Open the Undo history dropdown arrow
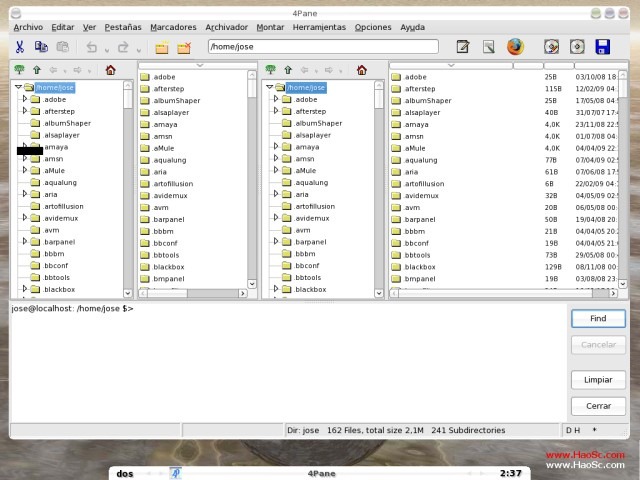This screenshot has height=480, width=640. click(107, 51)
